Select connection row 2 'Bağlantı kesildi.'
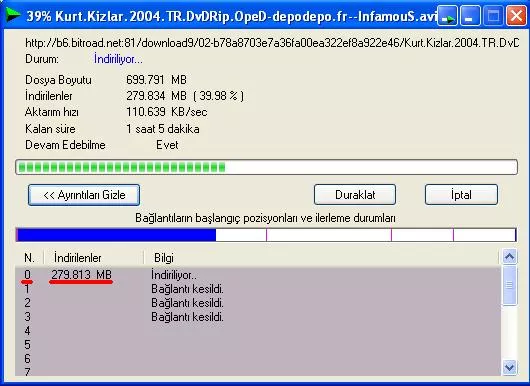530x386 pixels. (258, 303)
